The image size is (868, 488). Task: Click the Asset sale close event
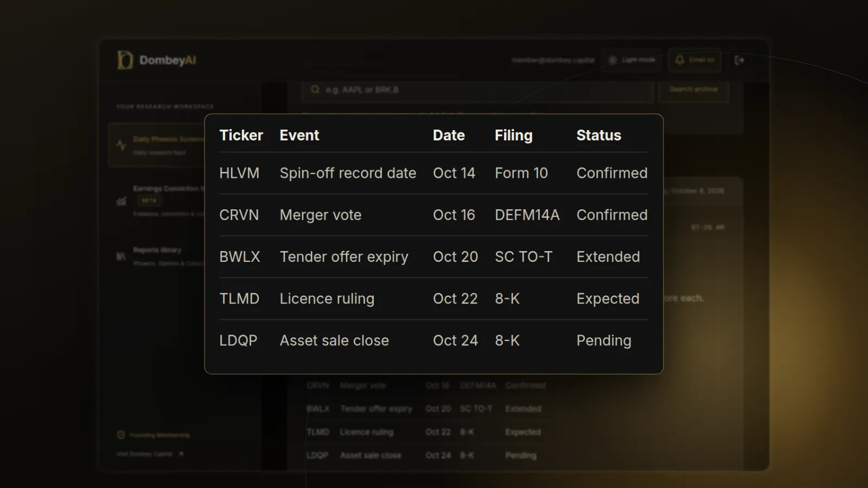334,341
